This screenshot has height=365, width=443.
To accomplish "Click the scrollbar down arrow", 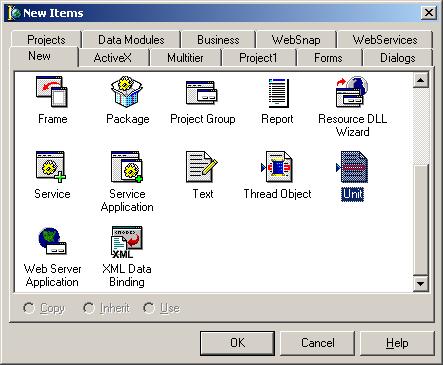I will tap(421, 284).
